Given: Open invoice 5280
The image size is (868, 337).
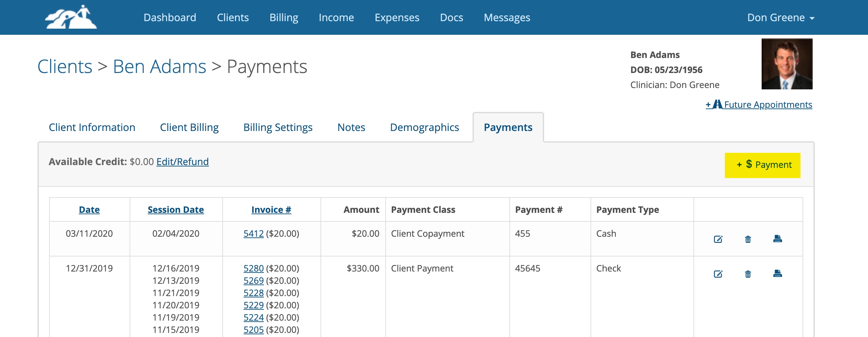Looking at the screenshot, I should (254, 268).
